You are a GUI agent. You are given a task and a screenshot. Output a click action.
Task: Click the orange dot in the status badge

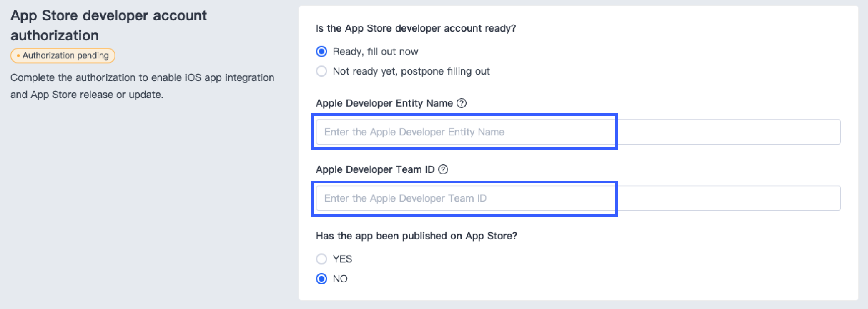coord(18,56)
